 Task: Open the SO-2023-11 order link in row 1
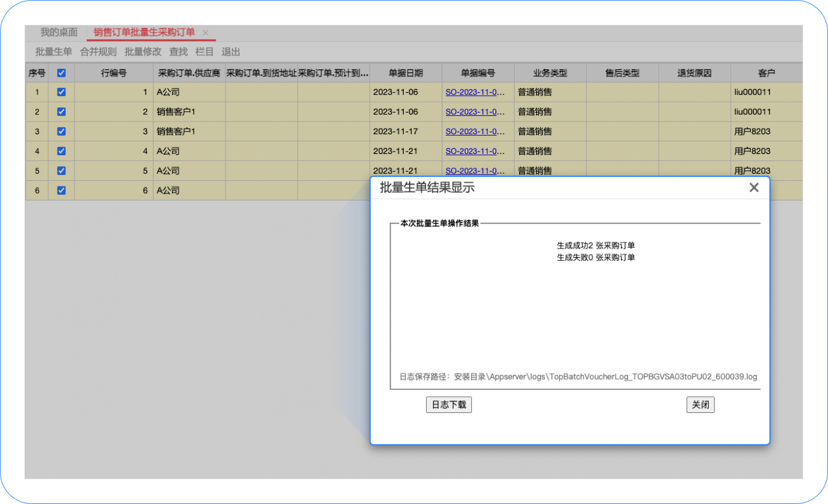[x=475, y=92]
